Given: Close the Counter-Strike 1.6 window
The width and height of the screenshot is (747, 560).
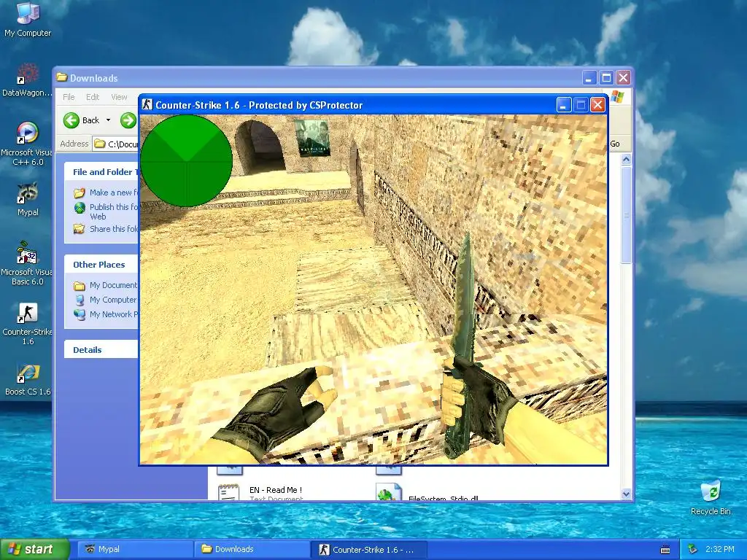Looking at the screenshot, I should pyautogui.click(x=597, y=105).
